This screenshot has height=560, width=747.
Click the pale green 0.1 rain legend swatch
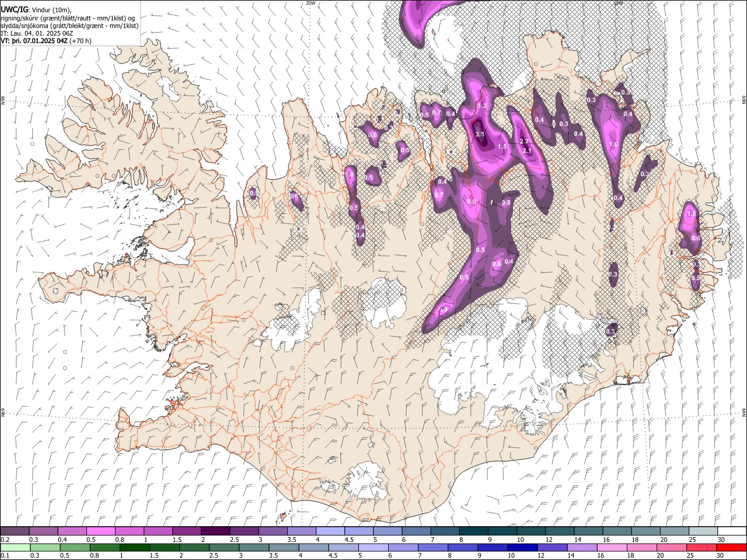(15, 547)
